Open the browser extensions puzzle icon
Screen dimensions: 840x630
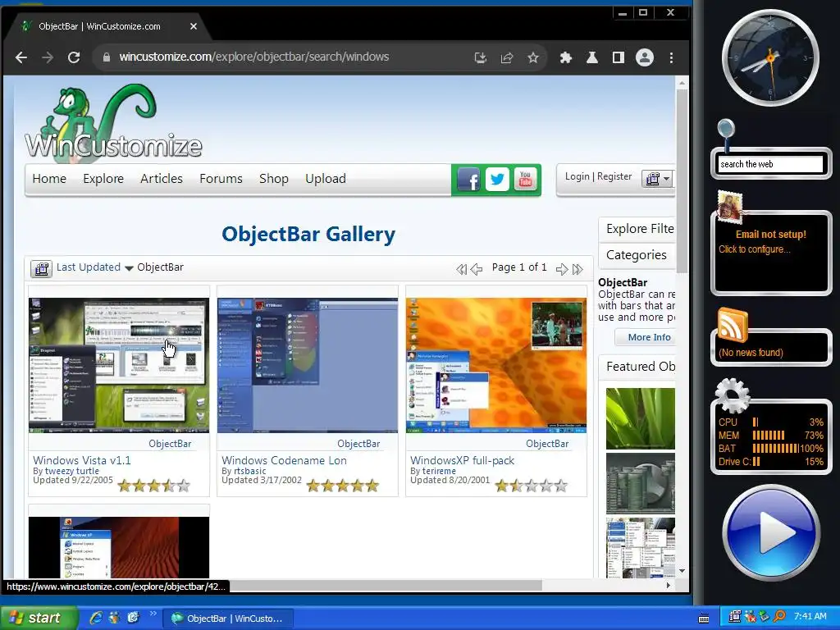[x=566, y=57]
